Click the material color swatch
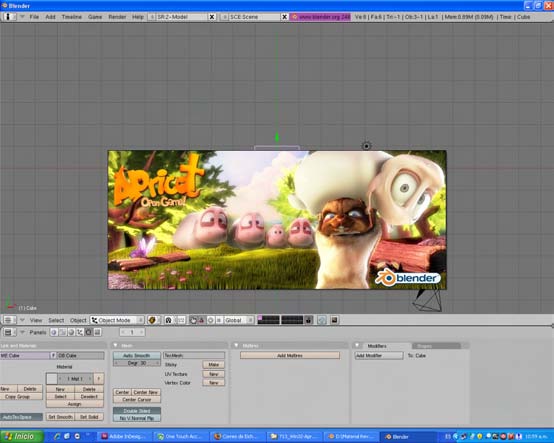 pos(52,379)
